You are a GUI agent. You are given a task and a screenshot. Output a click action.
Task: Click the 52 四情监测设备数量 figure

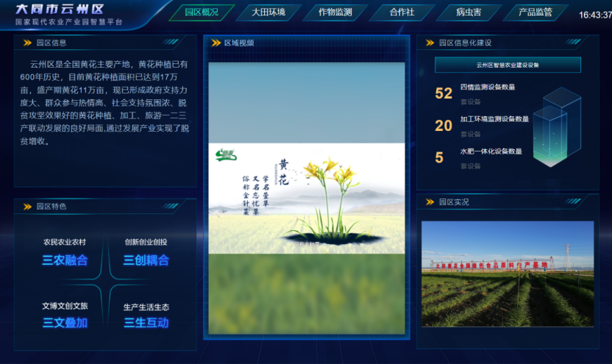pos(444,93)
